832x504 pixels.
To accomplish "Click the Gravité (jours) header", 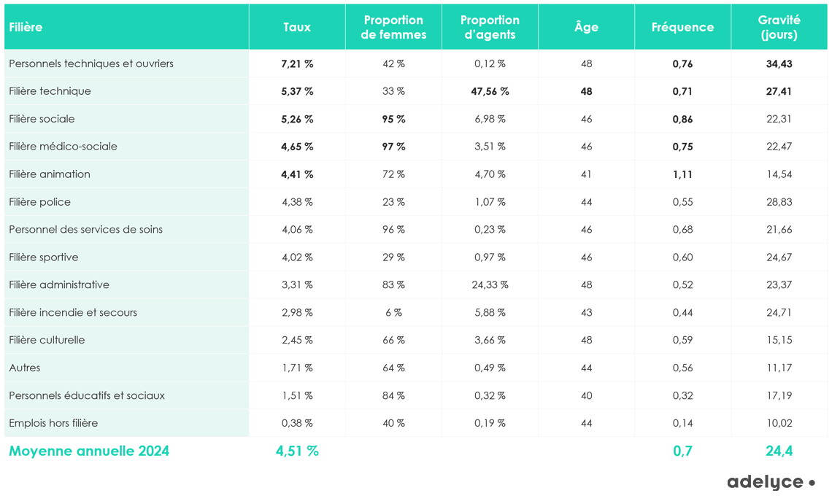I will (779, 27).
